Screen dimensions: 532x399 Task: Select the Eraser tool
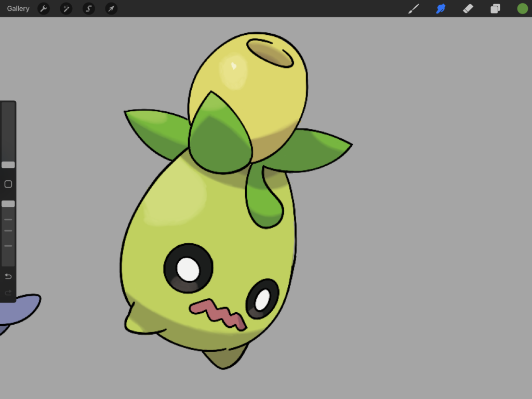coord(468,8)
